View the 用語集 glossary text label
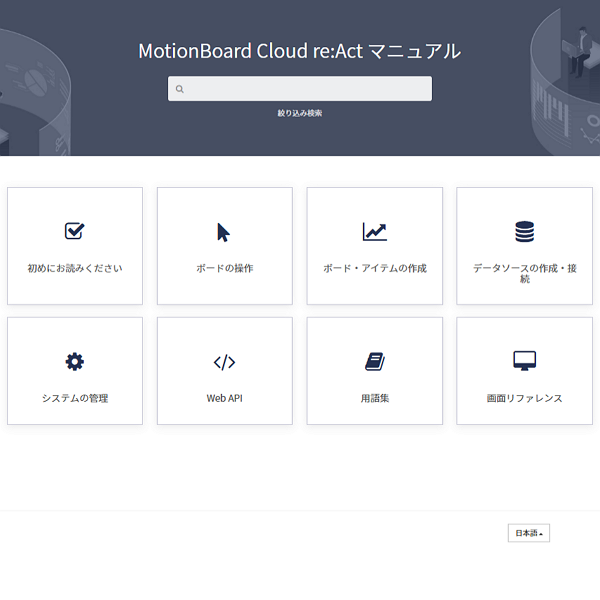Viewport: 600px width, 600px height. (x=375, y=398)
